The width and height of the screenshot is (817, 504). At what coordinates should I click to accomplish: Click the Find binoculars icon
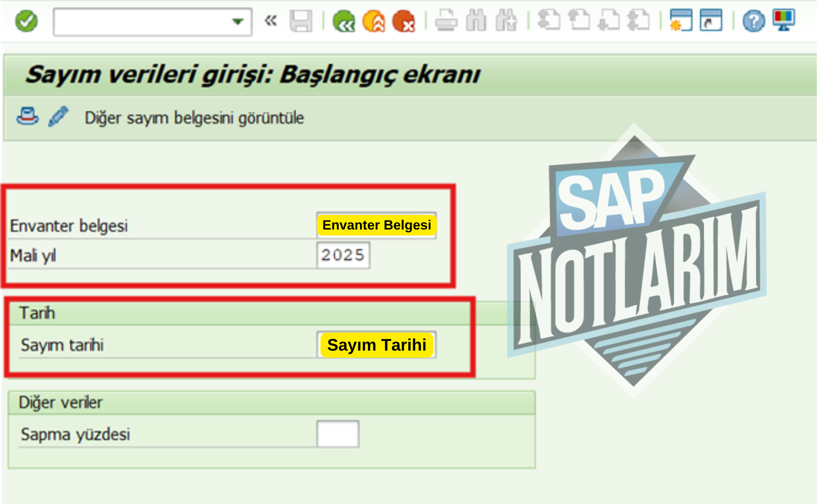pyautogui.click(x=476, y=21)
